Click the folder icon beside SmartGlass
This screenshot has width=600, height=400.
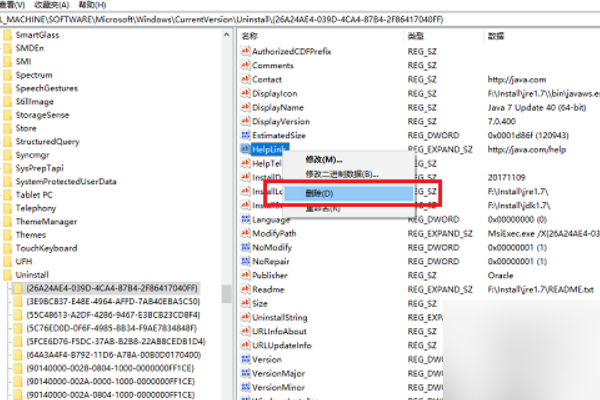(7, 35)
